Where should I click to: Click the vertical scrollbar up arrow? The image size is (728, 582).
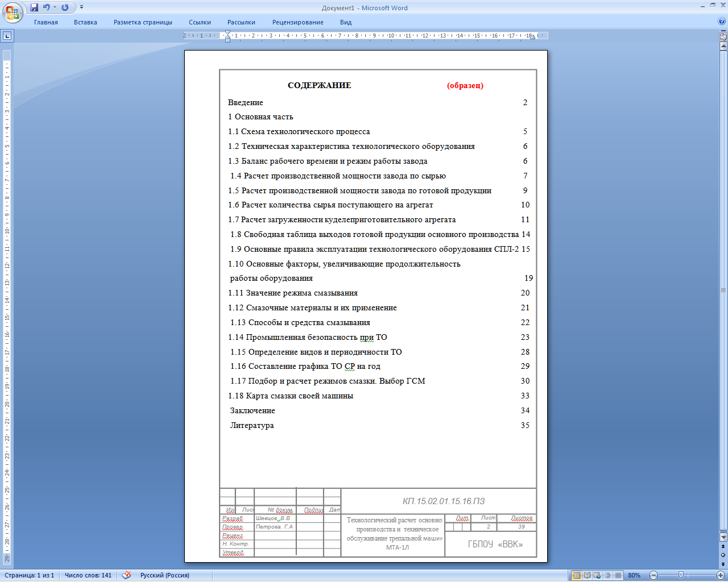(723, 45)
